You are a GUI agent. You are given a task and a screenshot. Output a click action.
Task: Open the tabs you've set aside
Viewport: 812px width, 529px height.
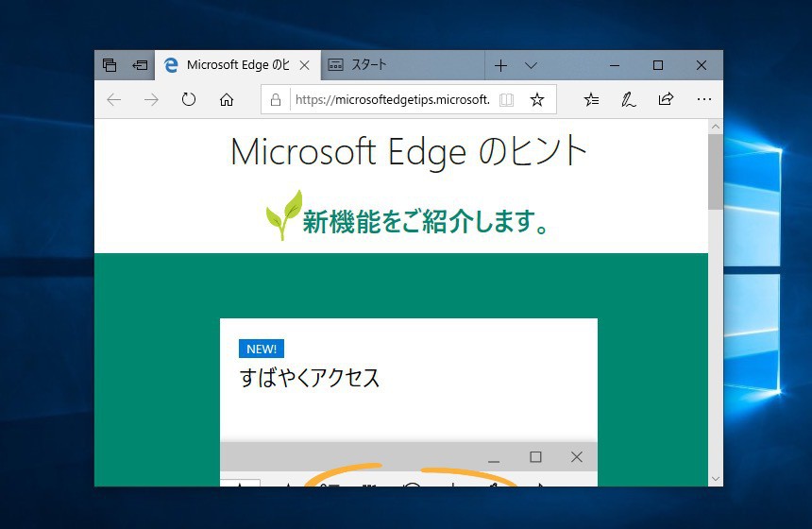coord(110,65)
